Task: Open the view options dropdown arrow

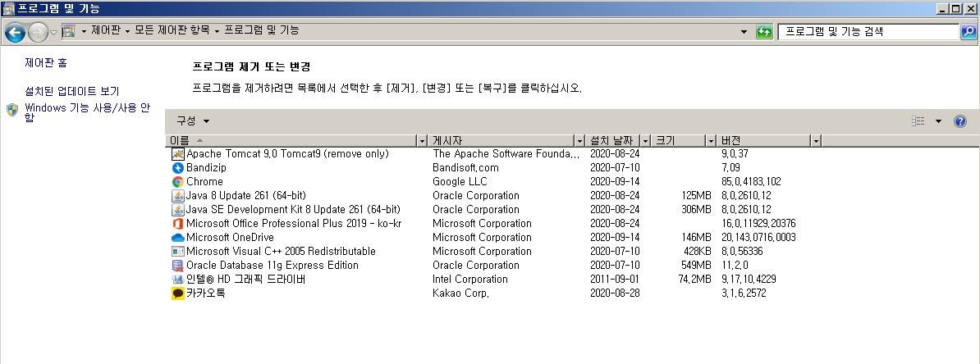Action: coord(938,121)
